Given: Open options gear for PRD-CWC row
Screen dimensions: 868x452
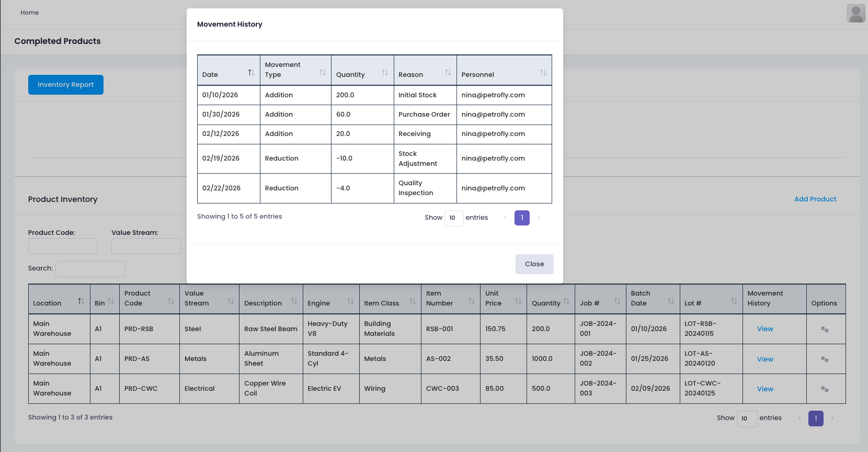Looking at the screenshot, I should [825, 389].
